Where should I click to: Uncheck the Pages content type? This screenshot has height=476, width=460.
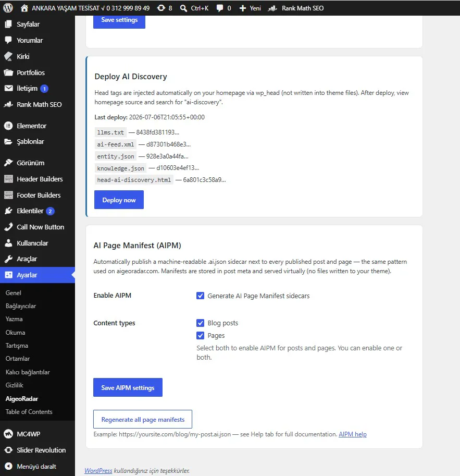(x=200, y=335)
